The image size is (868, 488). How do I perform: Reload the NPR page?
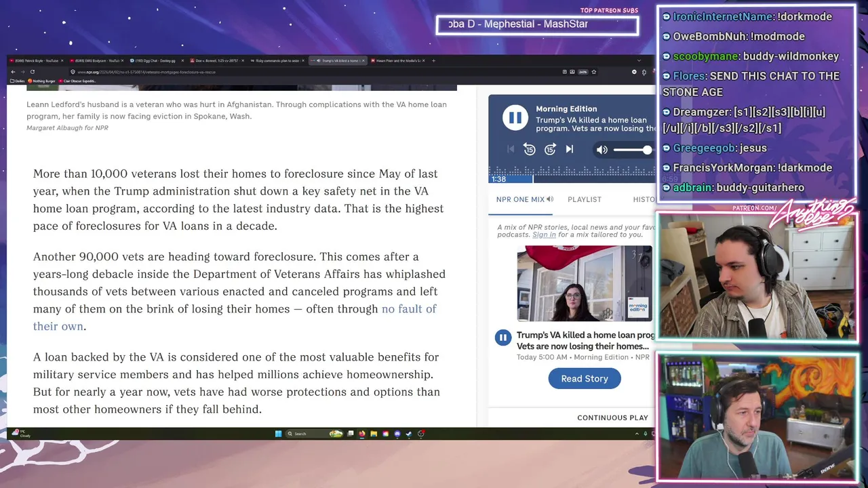tap(32, 72)
